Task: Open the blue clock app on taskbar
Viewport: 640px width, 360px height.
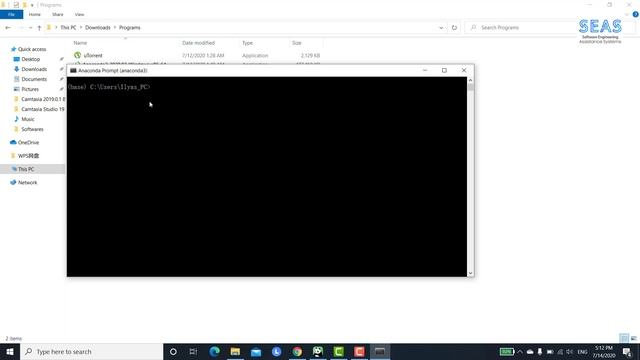Action: [x=276, y=351]
